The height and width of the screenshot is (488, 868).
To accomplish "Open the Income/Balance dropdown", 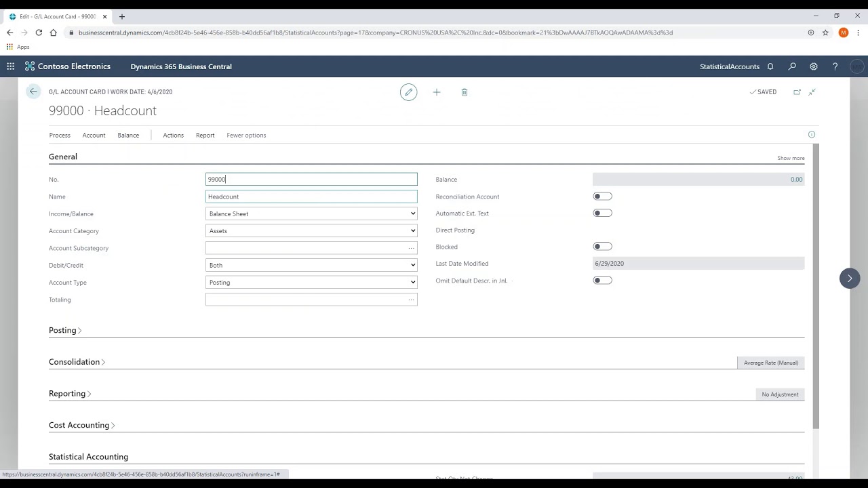I will coord(311,213).
